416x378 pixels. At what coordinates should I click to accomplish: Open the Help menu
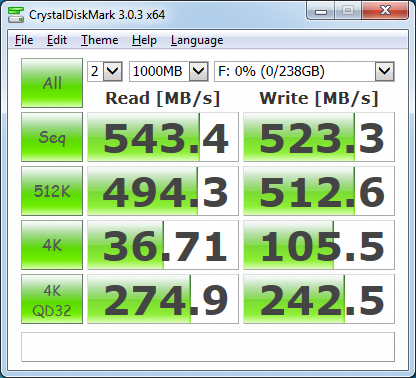coord(144,40)
